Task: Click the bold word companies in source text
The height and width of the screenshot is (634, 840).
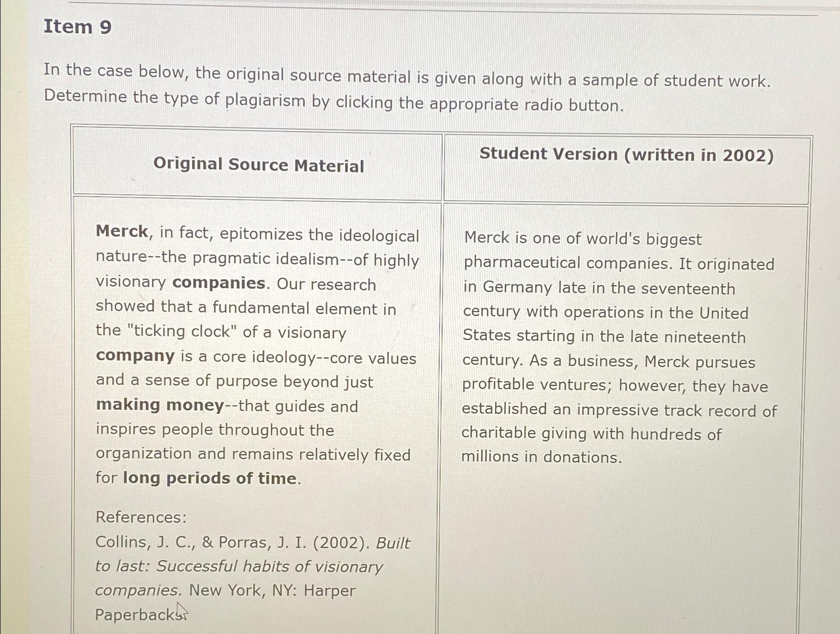Action: pos(219,283)
